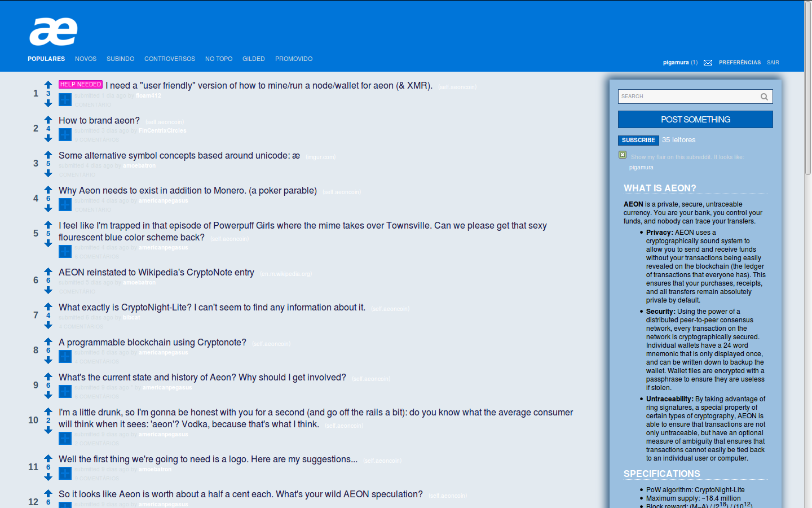Downvote "current state and history of Aeon"
The height and width of the screenshot is (508, 812).
pyautogui.click(x=48, y=395)
